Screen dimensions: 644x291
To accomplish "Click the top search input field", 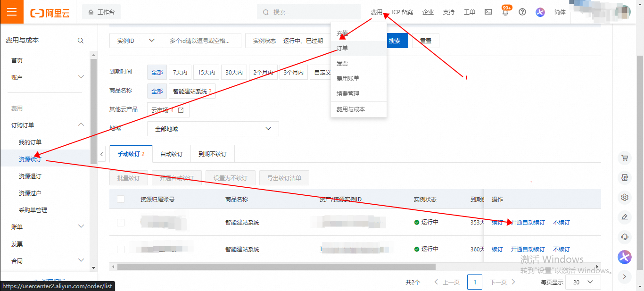I will (309, 12).
